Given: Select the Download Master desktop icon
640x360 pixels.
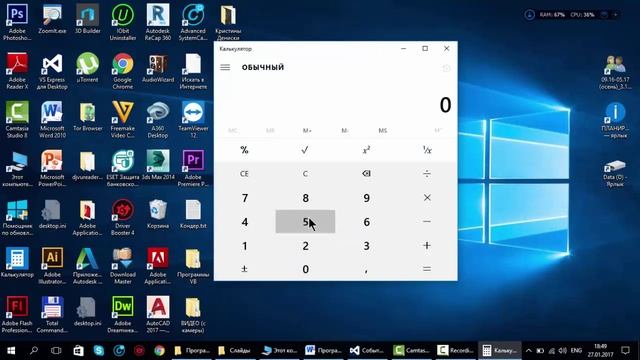Looking at the screenshot, I should point(123,266).
